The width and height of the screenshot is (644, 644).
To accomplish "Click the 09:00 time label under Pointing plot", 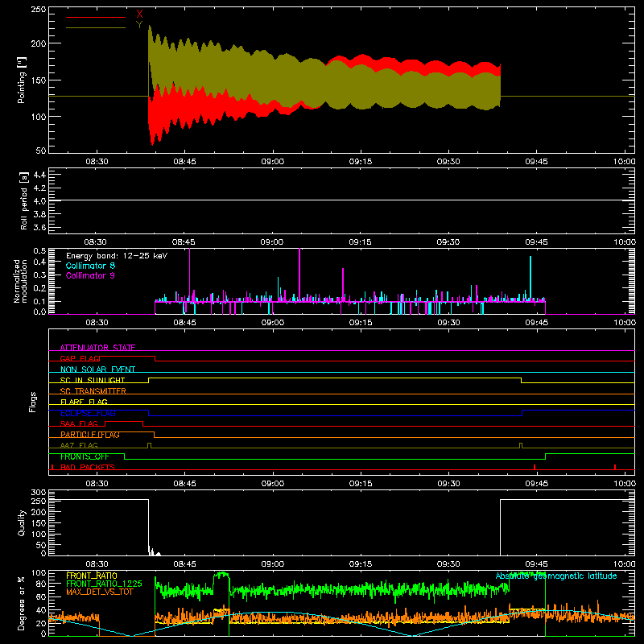I will point(273,162).
